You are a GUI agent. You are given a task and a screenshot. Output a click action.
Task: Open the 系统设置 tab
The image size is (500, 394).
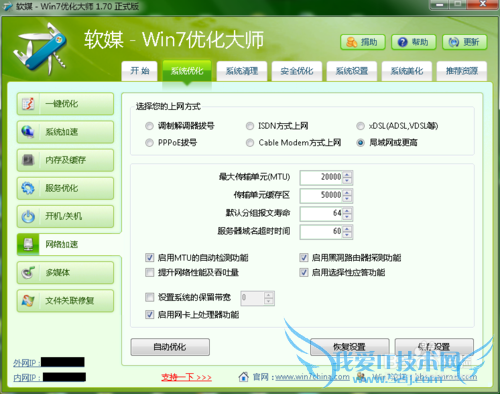pos(352,71)
